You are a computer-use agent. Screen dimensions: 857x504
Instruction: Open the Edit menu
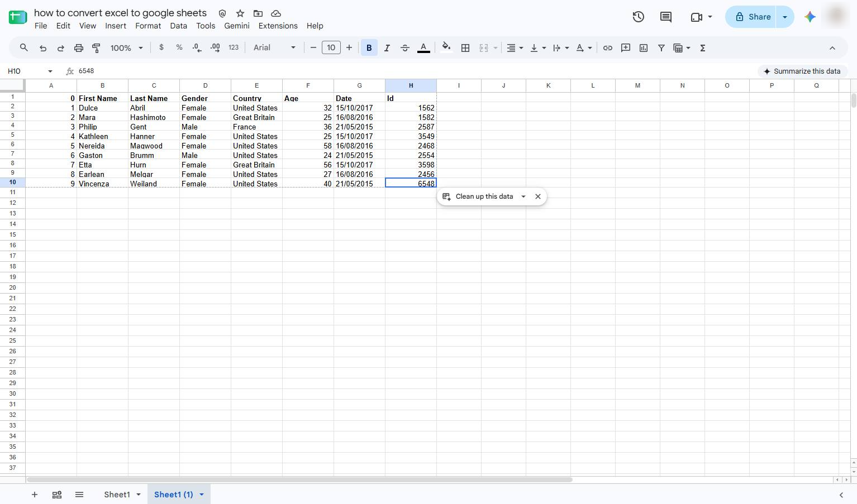[63, 26]
